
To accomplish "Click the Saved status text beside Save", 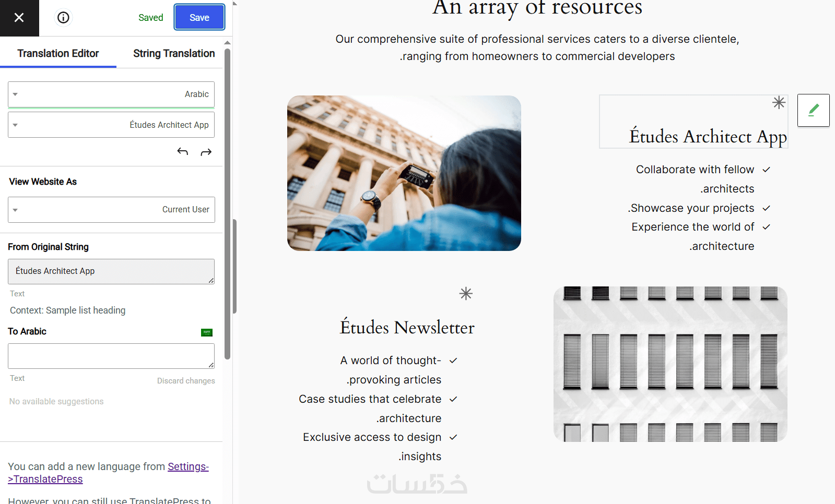I will (x=151, y=17).
